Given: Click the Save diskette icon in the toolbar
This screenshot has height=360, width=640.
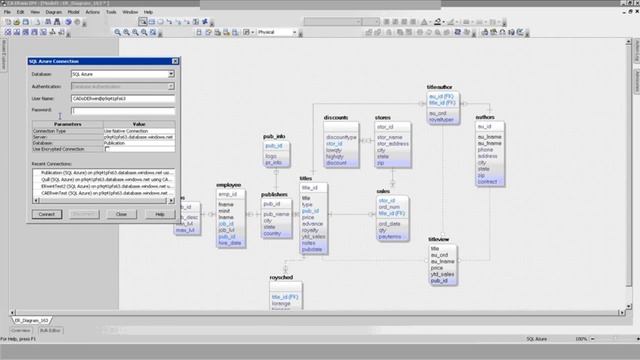Looking at the screenshot, I should coord(25,22).
